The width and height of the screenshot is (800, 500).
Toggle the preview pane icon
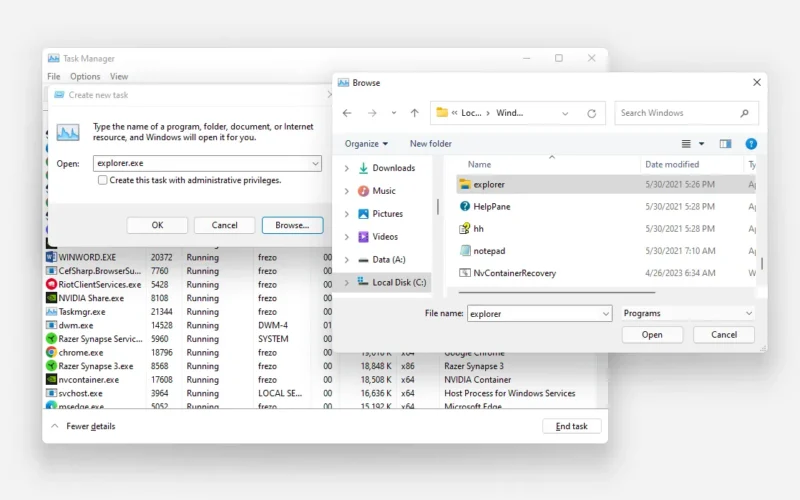pos(725,144)
